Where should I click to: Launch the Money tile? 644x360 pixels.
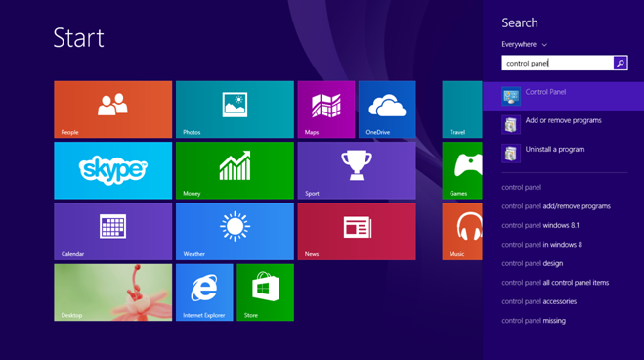[235, 170]
